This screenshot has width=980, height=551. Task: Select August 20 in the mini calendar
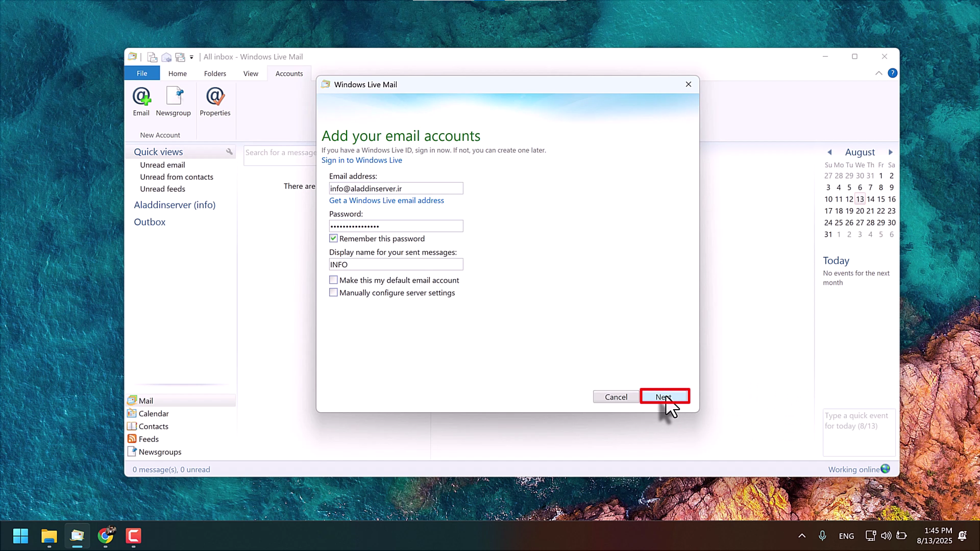(860, 211)
